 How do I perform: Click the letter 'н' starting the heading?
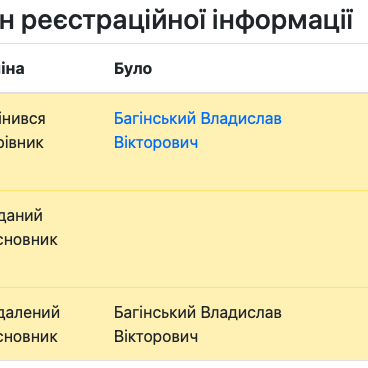(7, 22)
